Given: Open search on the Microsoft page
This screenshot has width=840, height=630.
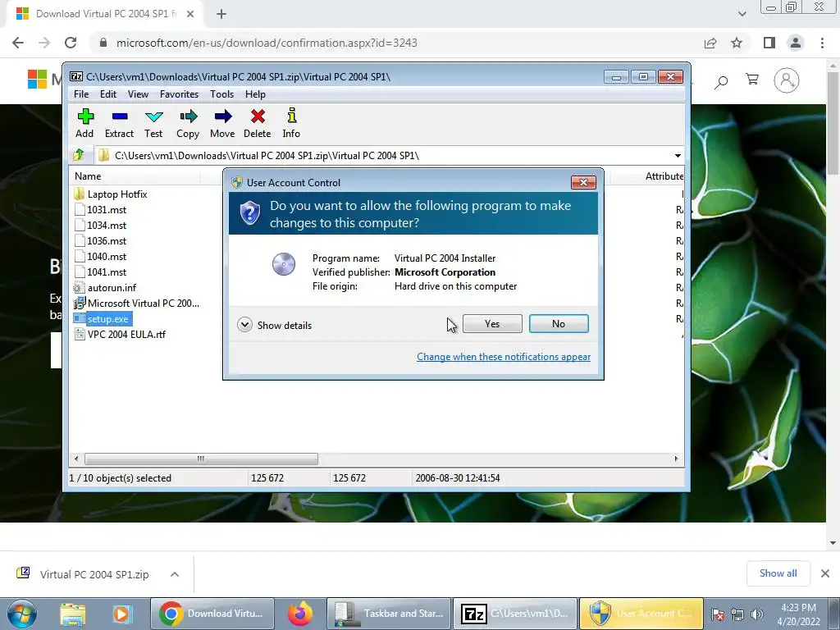Looking at the screenshot, I should click(x=721, y=81).
